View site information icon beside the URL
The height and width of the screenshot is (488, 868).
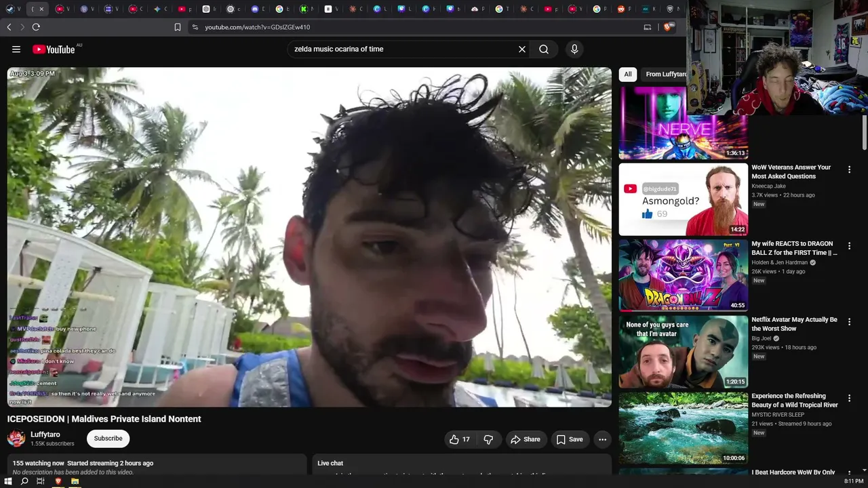pos(195,27)
